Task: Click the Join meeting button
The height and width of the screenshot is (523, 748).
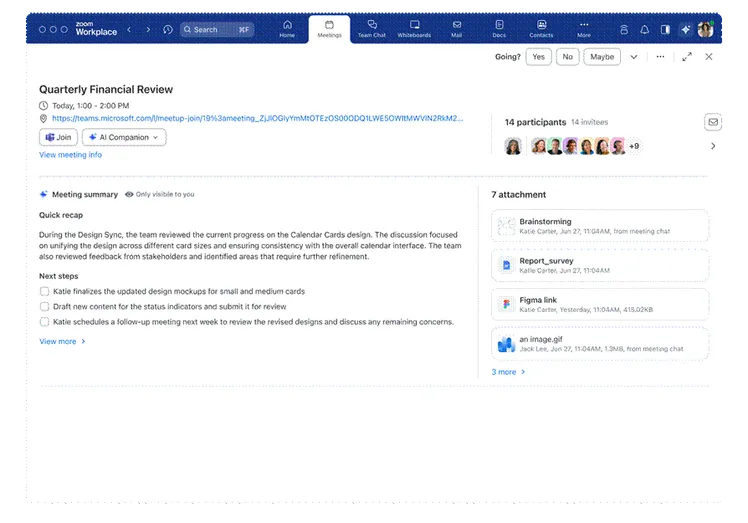Action: (58, 137)
